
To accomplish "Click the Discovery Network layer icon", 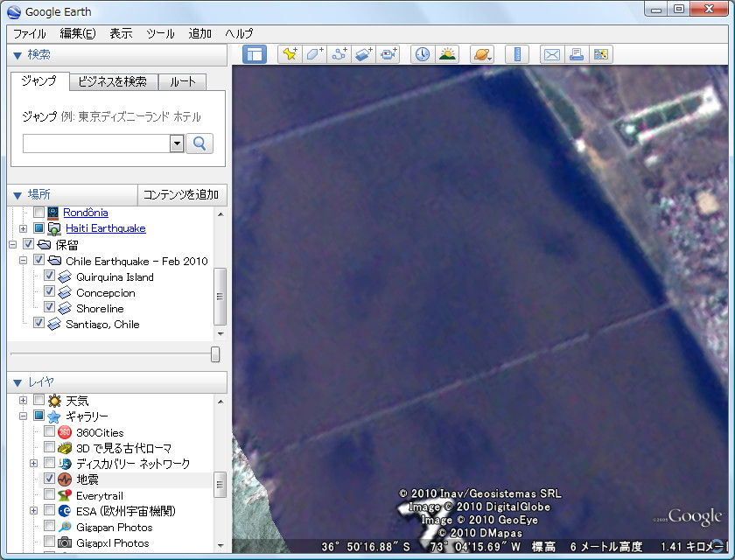I will click(65, 464).
